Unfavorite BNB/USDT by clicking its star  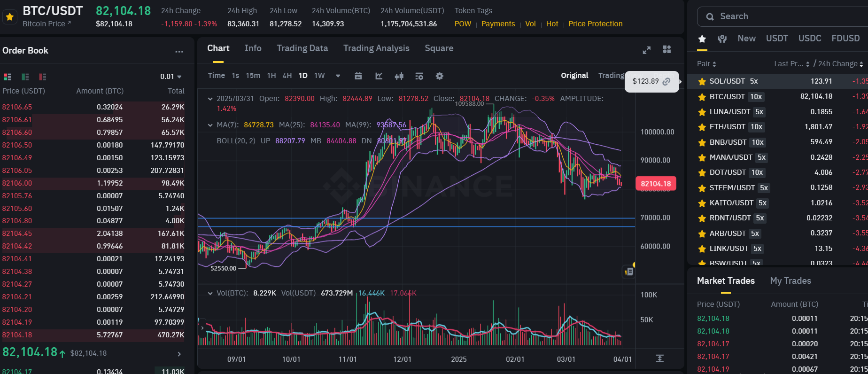tap(702, 142)
